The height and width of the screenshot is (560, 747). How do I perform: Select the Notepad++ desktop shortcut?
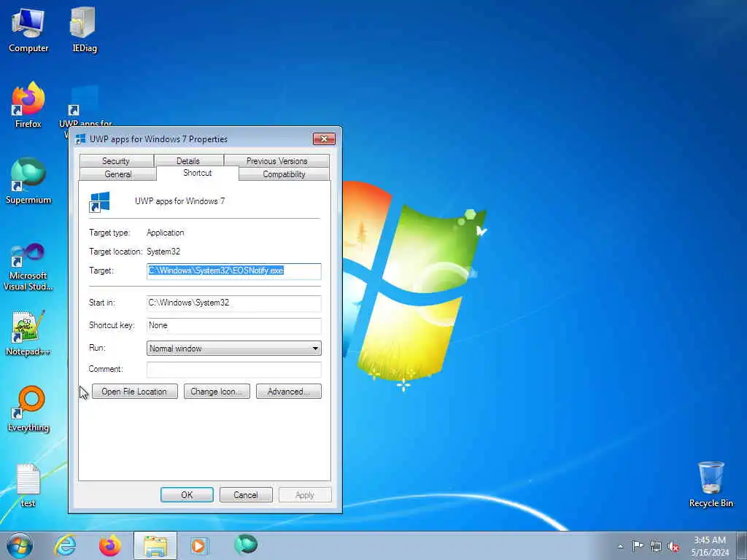click(28, 333)
